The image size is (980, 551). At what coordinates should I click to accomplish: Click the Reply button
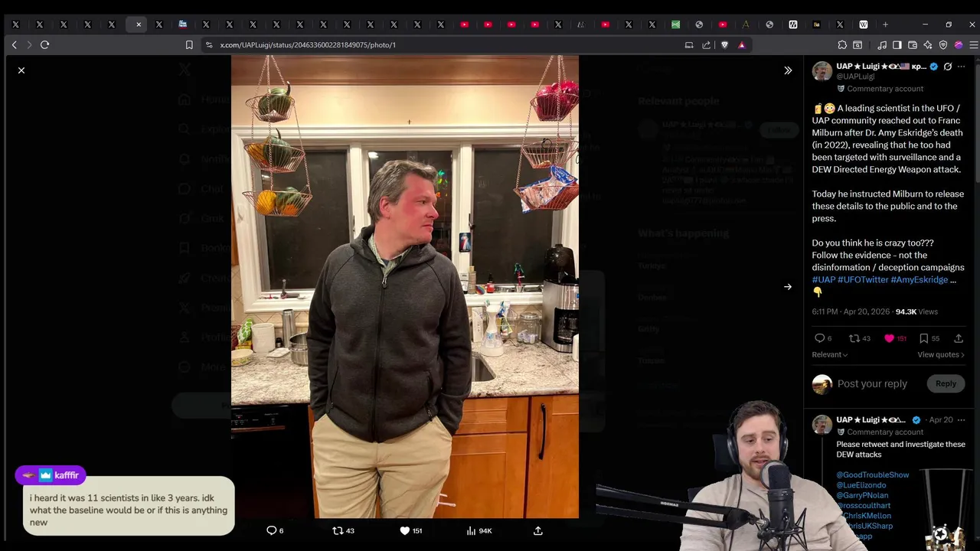pyautogui.click(x=946, y=384)
